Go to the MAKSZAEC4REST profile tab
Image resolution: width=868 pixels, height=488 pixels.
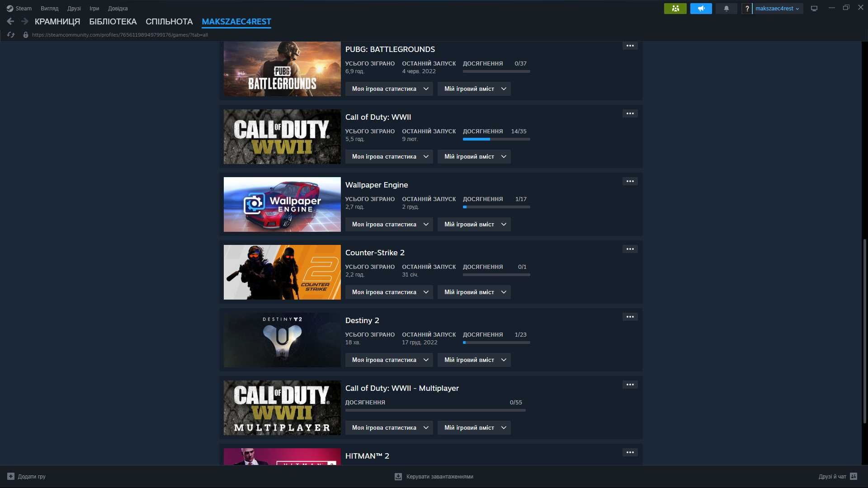click(236, 22)
